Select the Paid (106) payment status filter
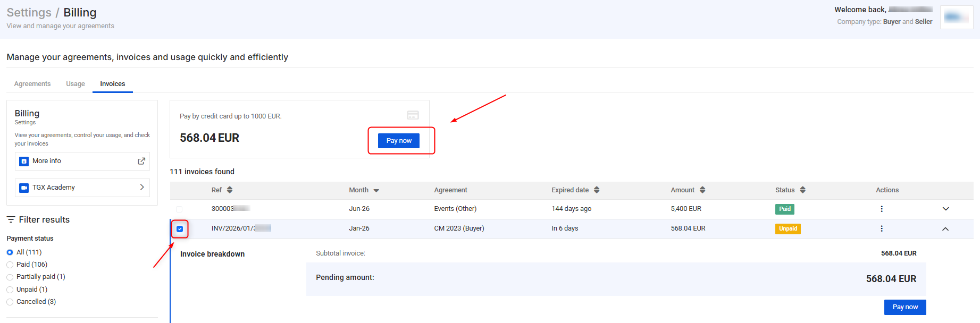This screenshot has width=980, height=323. [10, 265]
